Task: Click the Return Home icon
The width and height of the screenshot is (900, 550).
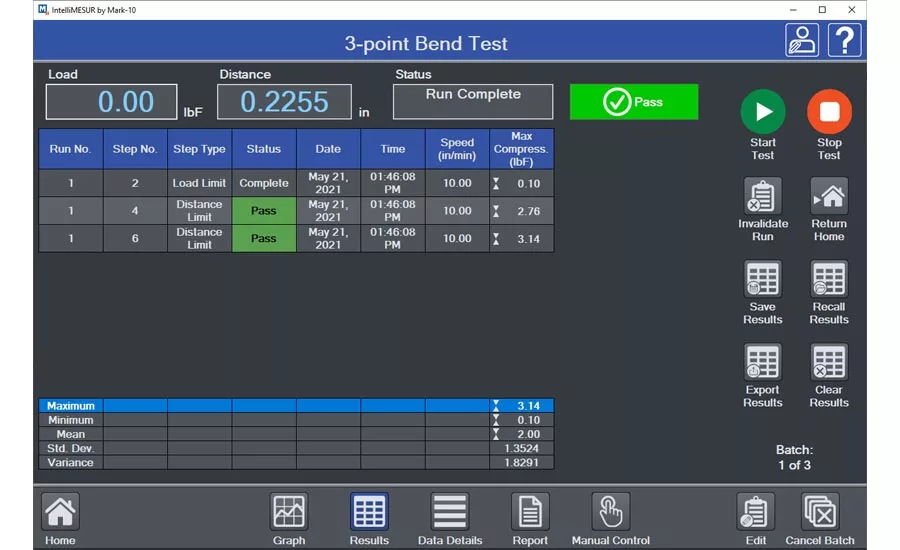Action: [829, 196]
